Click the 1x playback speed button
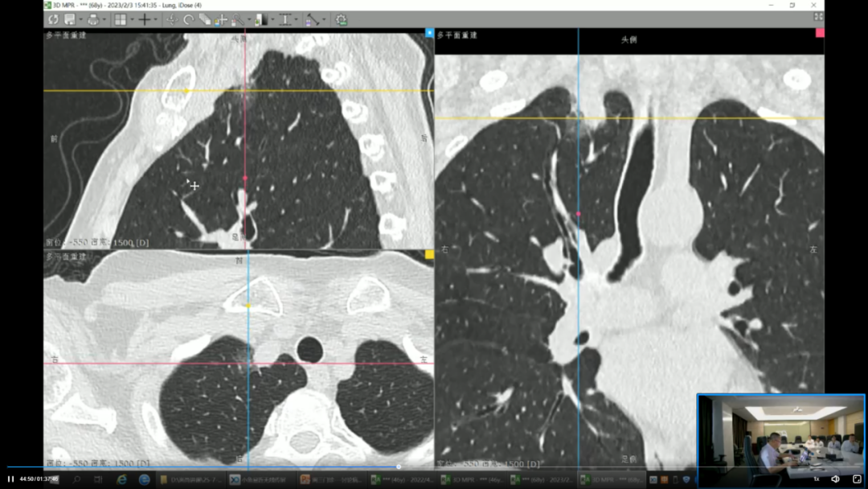Screen dimensions: 868x489 pyautogui.click(x=817, y=479)
